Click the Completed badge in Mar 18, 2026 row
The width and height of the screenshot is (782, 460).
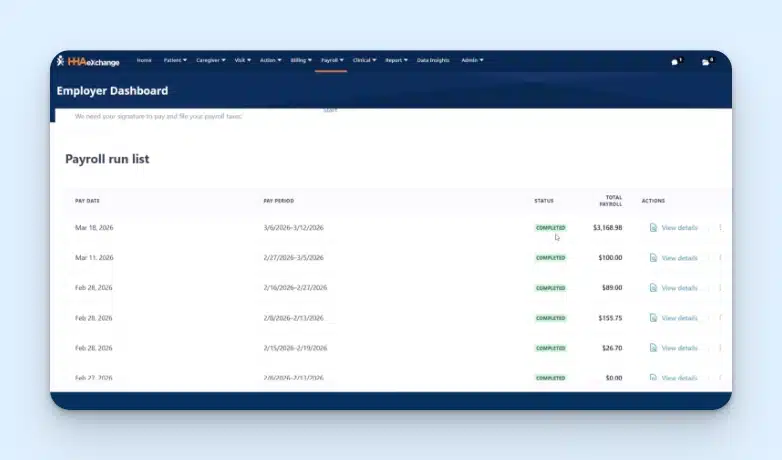[x=551, y=228]
